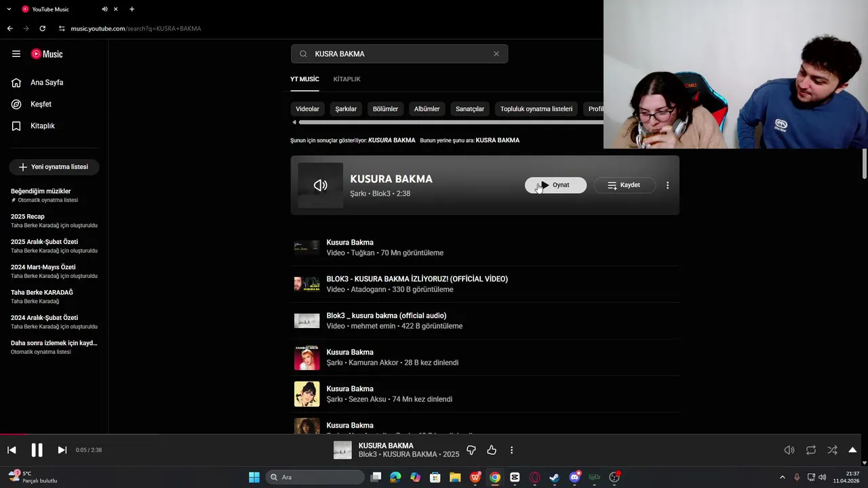Click the filter chips horizontal scrollbar
The image size is (868, 488).
pos(451,123)
